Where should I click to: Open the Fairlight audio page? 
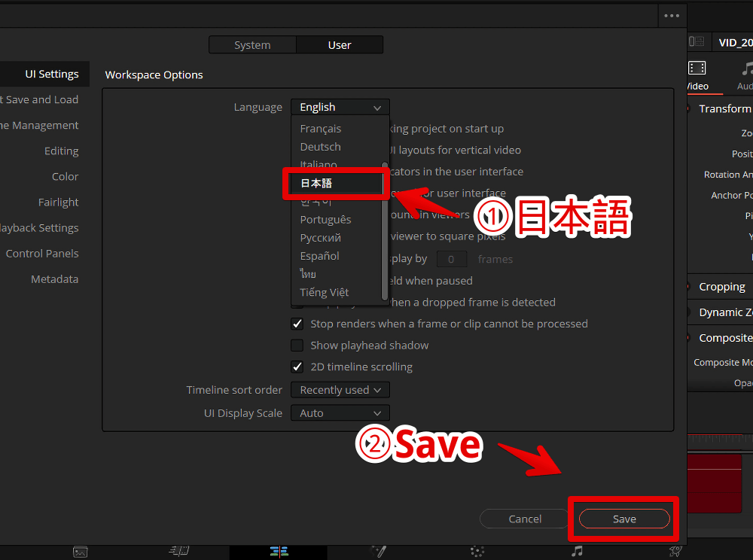point(576,551)
